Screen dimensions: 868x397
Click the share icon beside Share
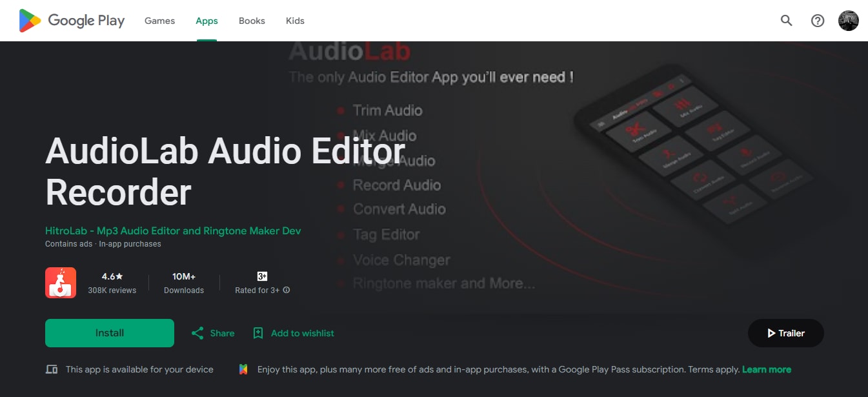pos(197,333)
